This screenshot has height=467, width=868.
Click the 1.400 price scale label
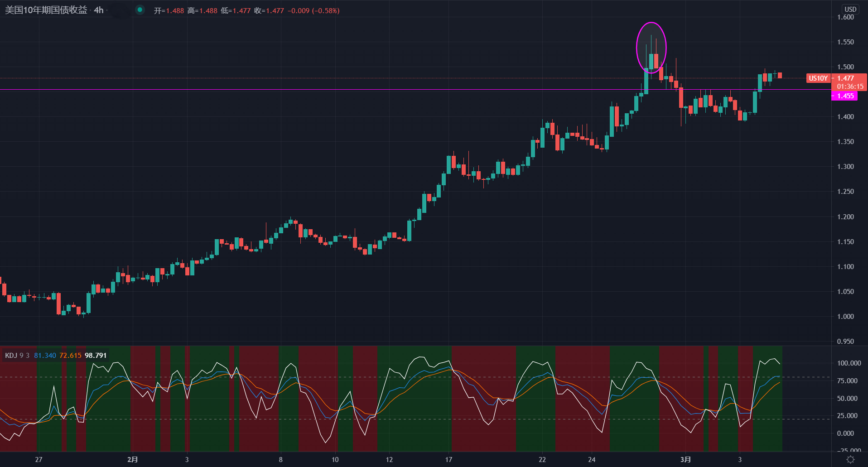845,117
